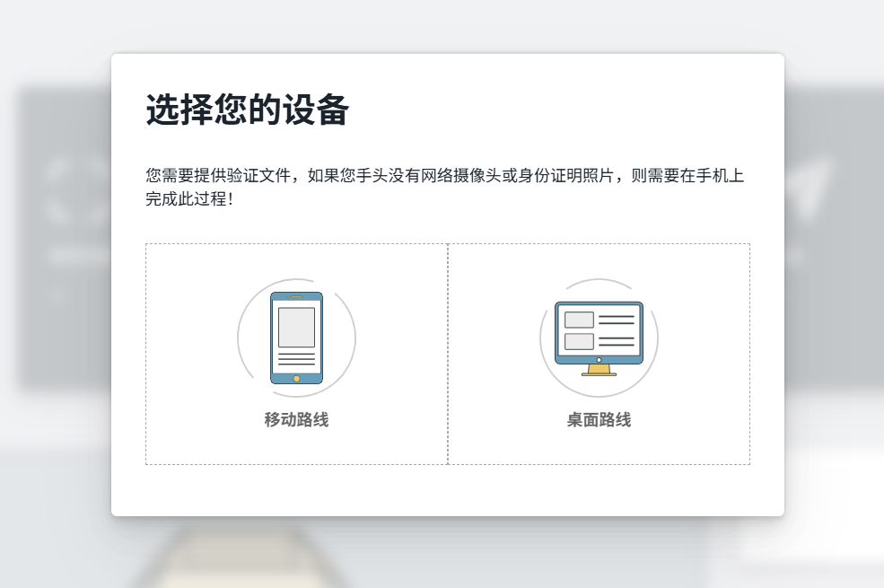The height and width of the screenshot is (588, 884).
Task: Click the speaker slot atop phone illustration
Action: pyautogui.click(x=296, y=296)
